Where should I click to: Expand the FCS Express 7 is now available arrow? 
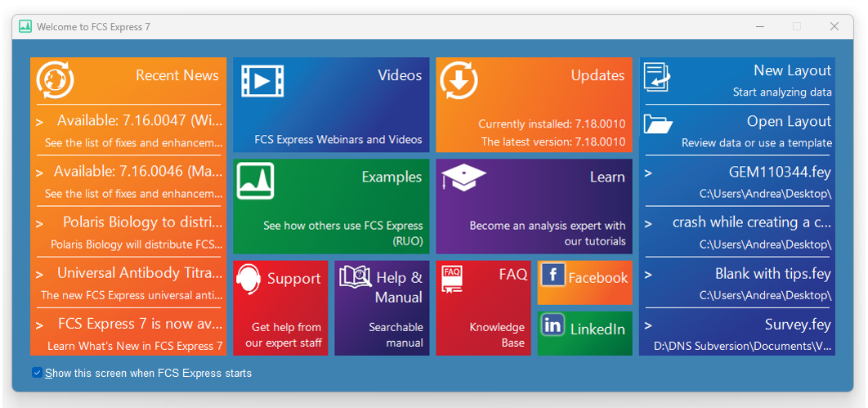tap(40, 326)
